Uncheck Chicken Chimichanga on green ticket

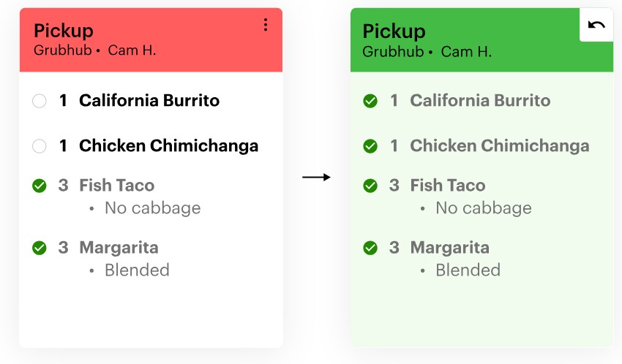pos(370,146)
